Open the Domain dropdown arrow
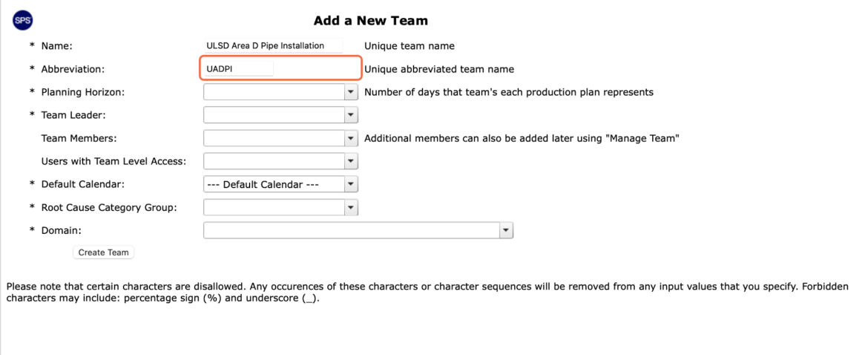The image size is (868, 355). [x=506, y=230]
